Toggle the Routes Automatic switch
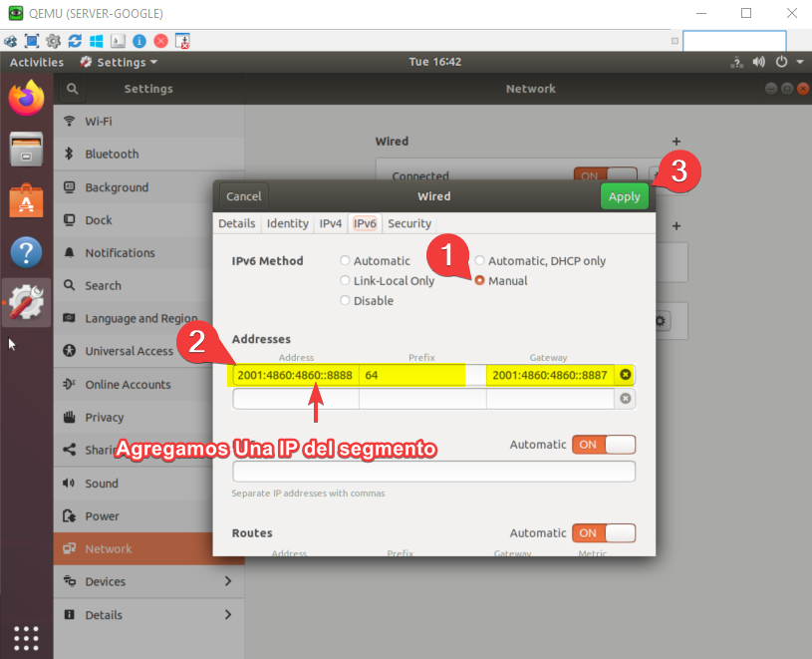Screen dimensions: 812x659 [x=604, y=533]
